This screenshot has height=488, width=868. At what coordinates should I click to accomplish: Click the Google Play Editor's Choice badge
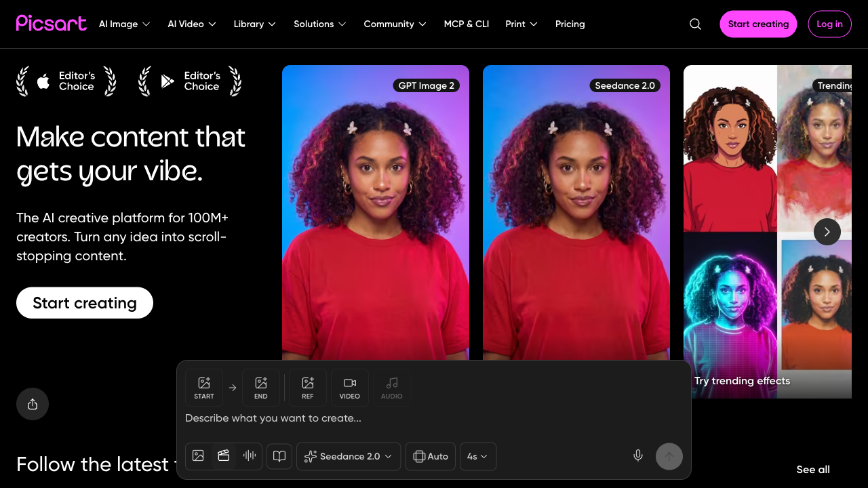coord(190,81)
